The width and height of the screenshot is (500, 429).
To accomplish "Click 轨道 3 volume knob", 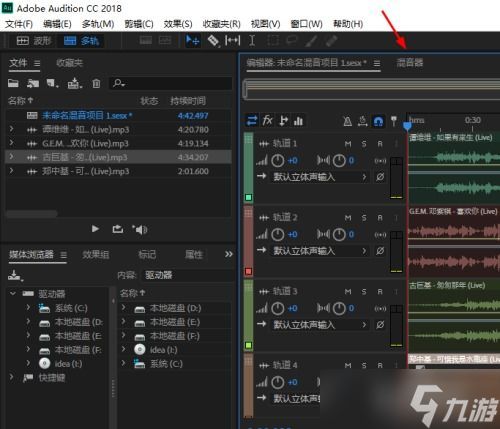I will [278, 309].
